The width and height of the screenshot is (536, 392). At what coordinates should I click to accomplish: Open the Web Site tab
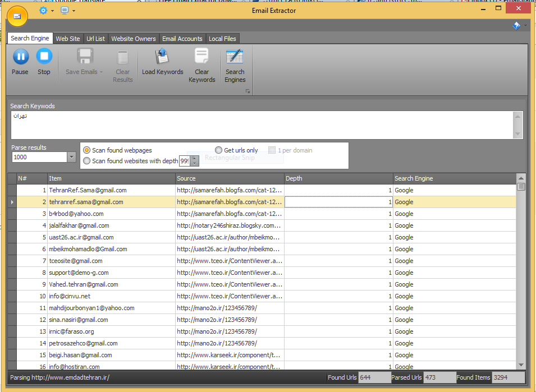[x=68, y=39]
